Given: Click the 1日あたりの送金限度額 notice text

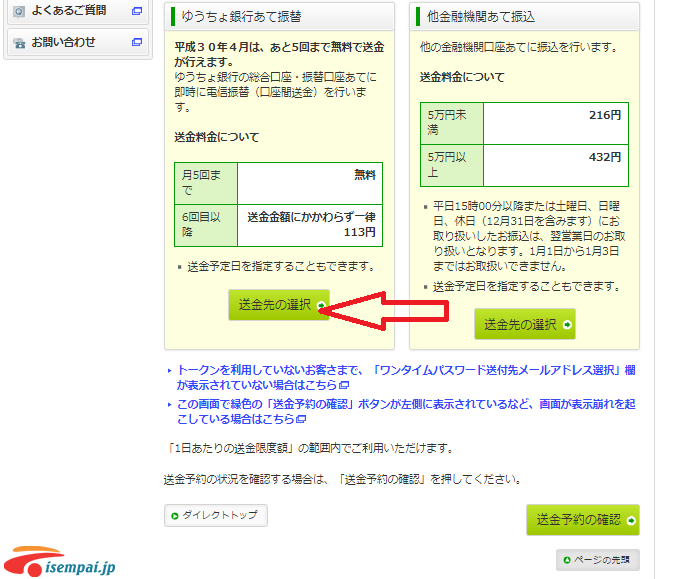Looking at the screenshot, I should (x=310, y=448).
